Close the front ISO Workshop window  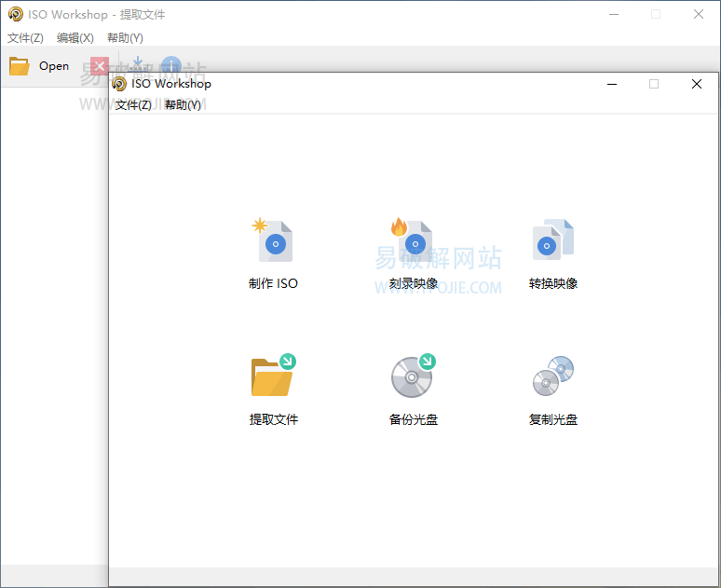[x=697, y=84]
